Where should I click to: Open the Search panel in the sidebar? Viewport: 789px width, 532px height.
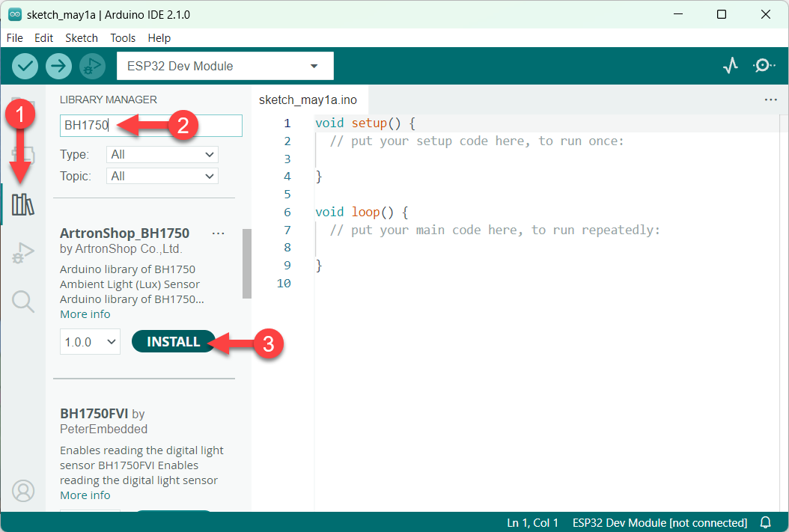(23, 302)
